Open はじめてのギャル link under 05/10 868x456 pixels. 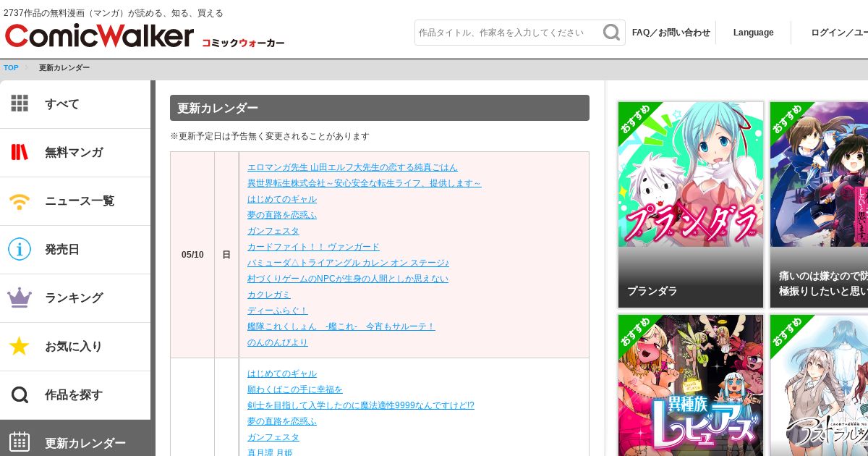pos(282,199)
